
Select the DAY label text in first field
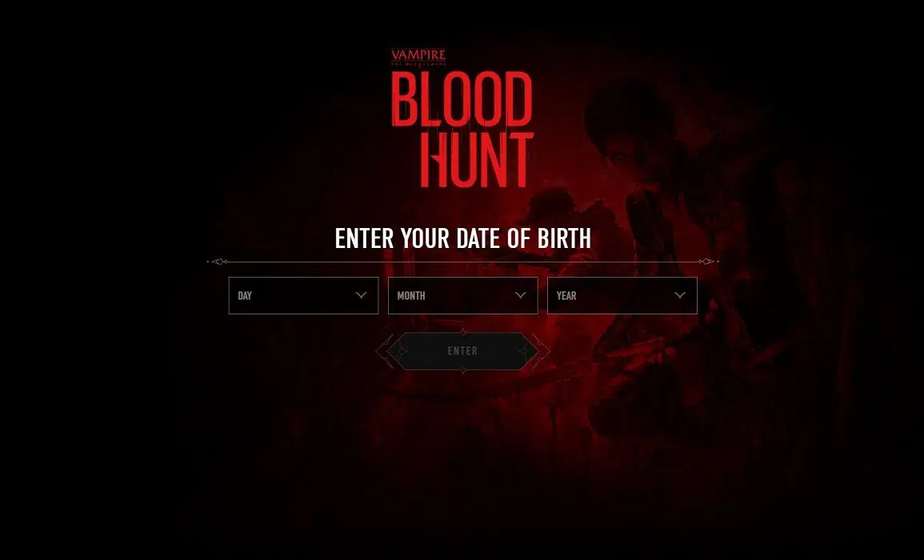coord(245,296)
